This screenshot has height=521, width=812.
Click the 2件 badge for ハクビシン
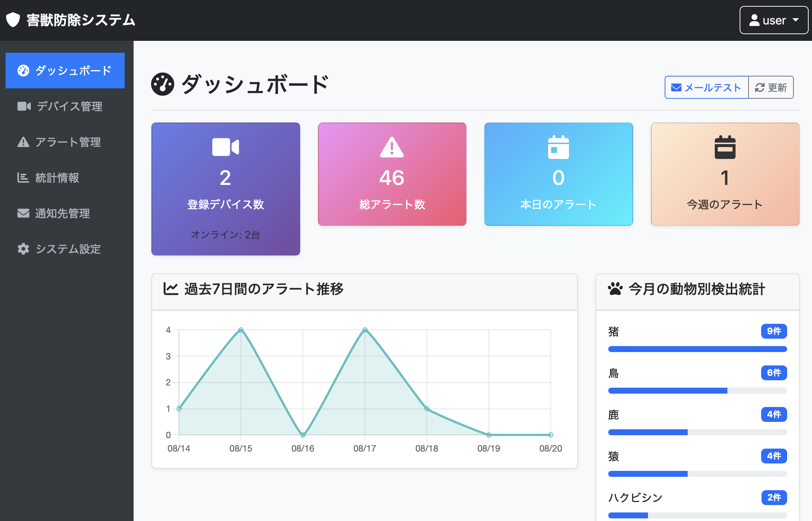coord(774,498)
